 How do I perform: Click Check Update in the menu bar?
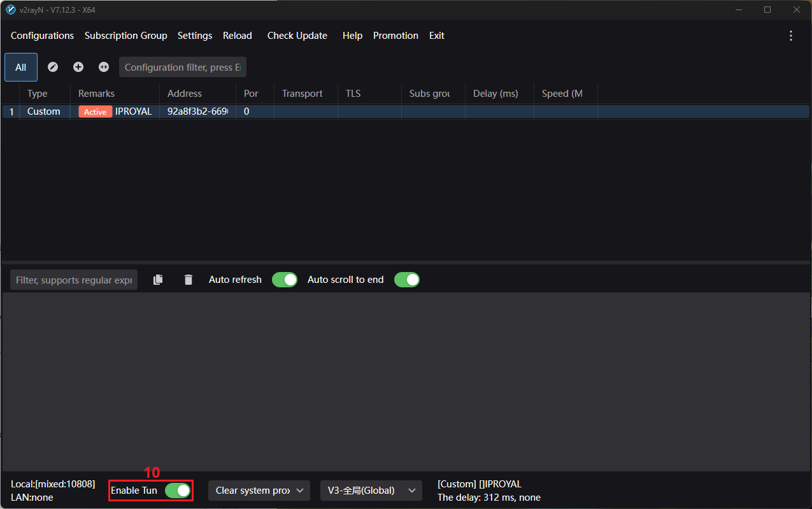297,36
